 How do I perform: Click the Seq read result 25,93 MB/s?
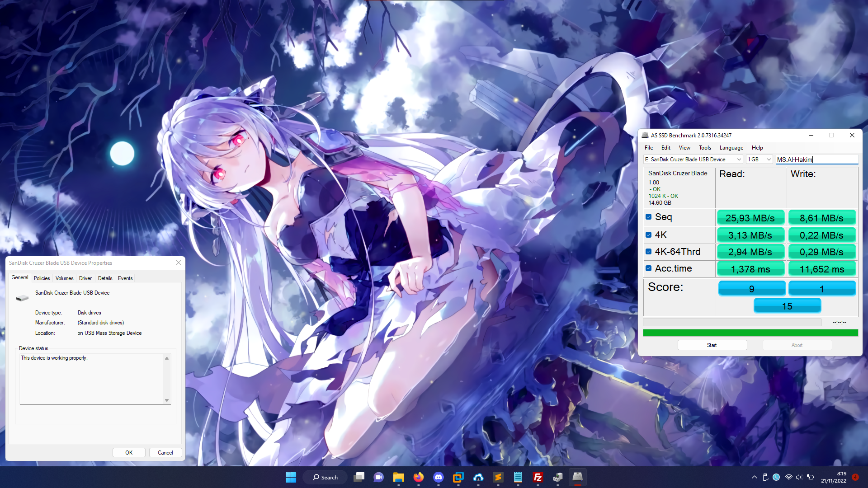point(750,218)
